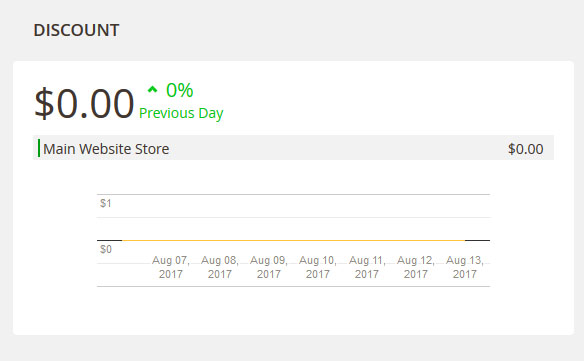Click the dark right end of chart baseline
Image resolution: width=584 pixels, height=361 pixels.
tap(477, 240)
